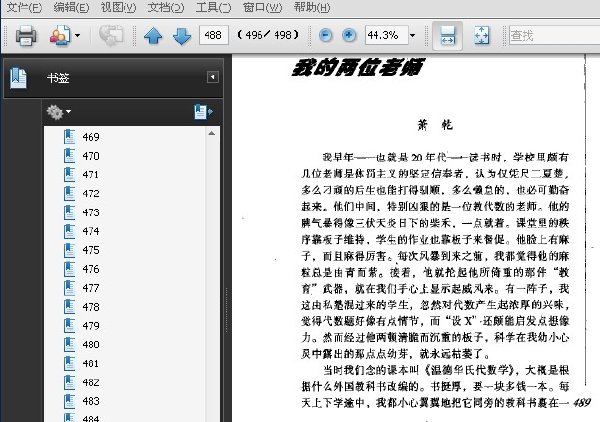The width and height of the screenshot is (600, 422).
Task: Open the zoom level dropdown arrow
Action: [x=412, y=36]
